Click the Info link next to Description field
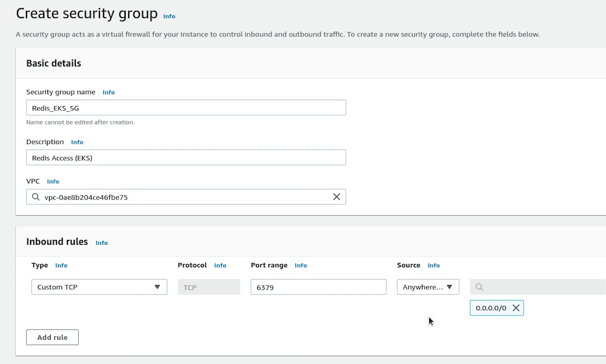The width and height of the screenshot is (606, 364). click(77, 142)
